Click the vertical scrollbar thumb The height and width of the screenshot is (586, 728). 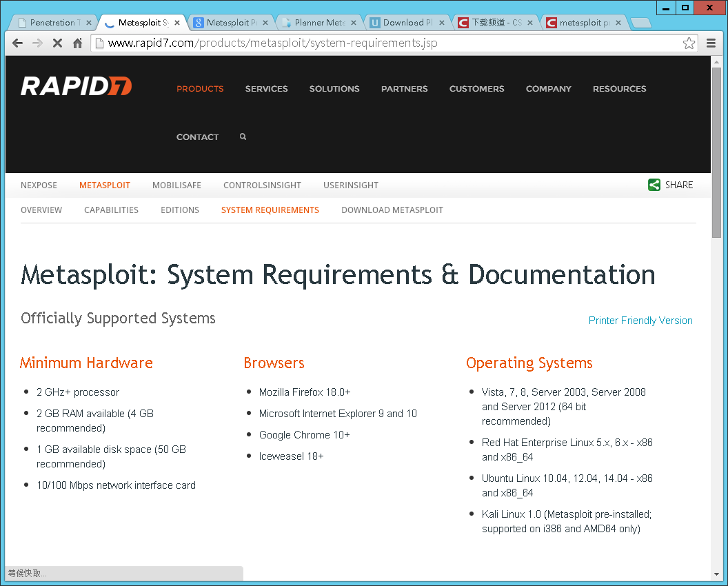point(716,152)
